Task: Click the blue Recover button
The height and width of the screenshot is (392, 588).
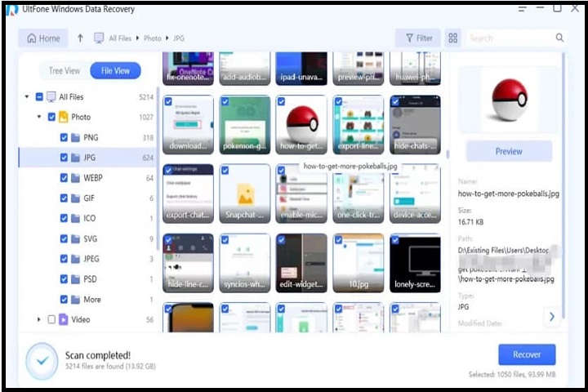Action: tap(527, 354)
